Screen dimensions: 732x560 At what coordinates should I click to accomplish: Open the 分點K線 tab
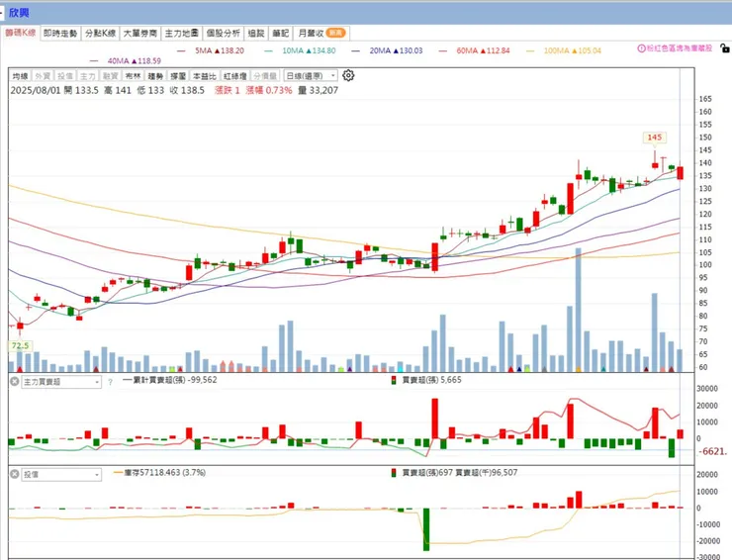click(100, 34)
